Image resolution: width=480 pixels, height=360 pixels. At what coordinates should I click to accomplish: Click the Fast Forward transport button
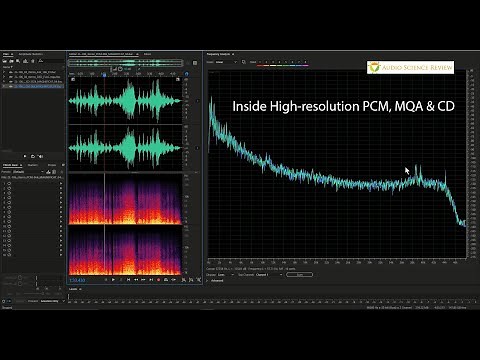(143, 280)
